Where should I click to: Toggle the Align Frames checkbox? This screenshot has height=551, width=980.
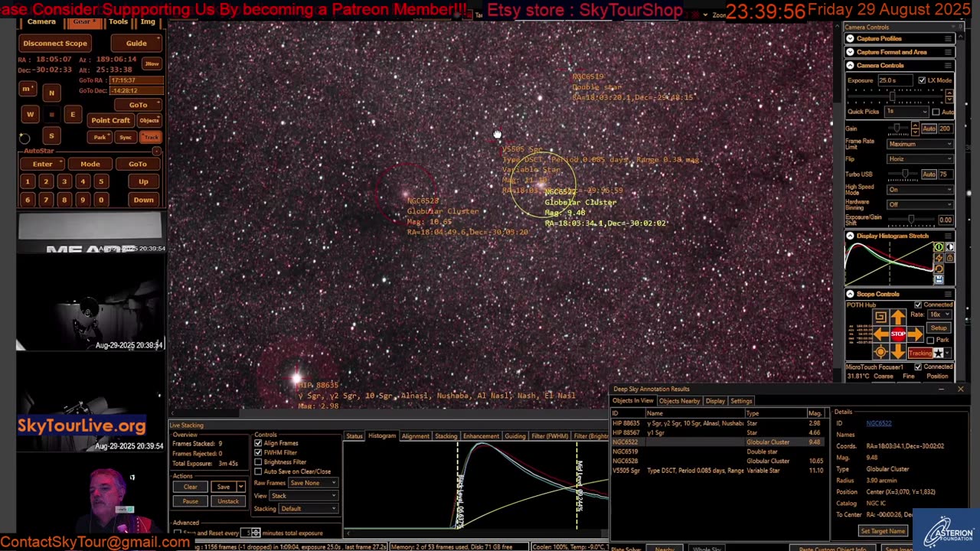(x=258, y=443)
